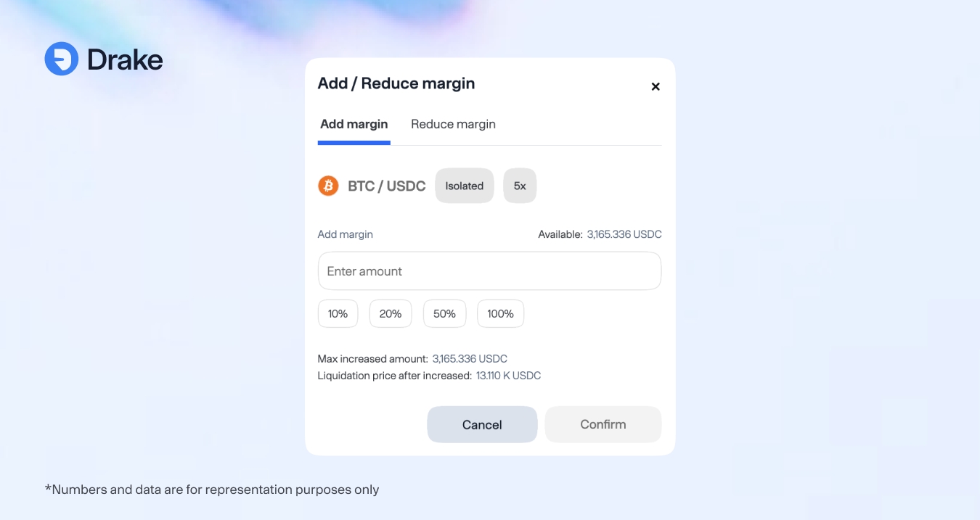Viewport: 980px width, 520px height.
Task: Select the 50% amount preset
Action: (444, 314)
